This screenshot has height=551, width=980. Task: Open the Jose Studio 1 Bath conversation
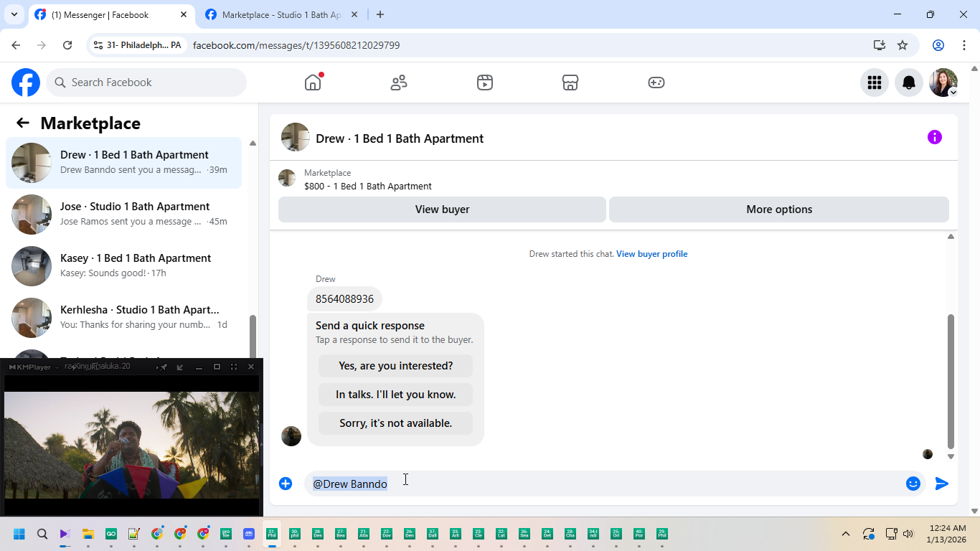(x=123, y=215)
